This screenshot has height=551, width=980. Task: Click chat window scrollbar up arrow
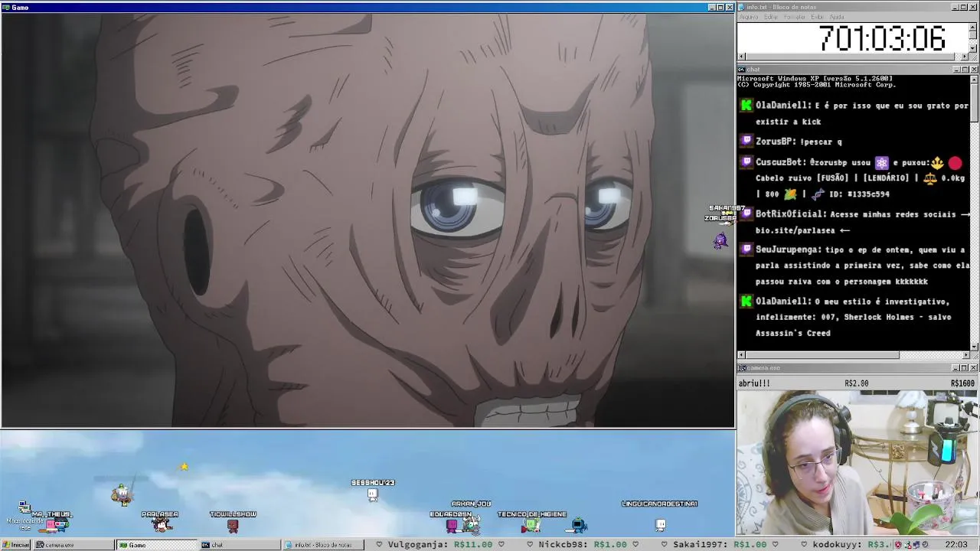[974, 79]
